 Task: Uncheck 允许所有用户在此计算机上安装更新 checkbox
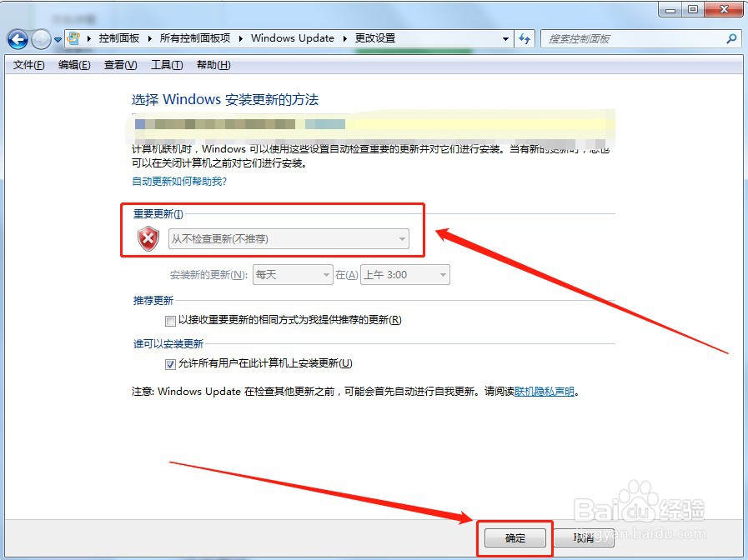point(170,364)
